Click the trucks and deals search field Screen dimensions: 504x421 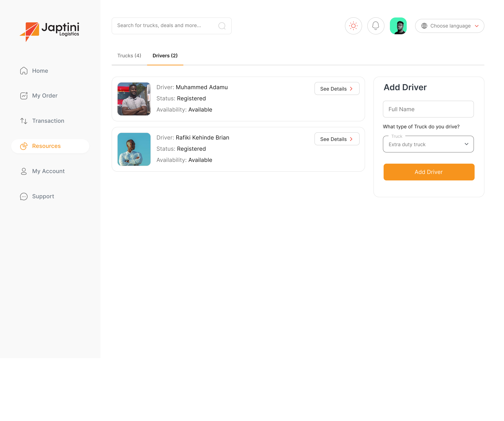(x=172, y=26)
